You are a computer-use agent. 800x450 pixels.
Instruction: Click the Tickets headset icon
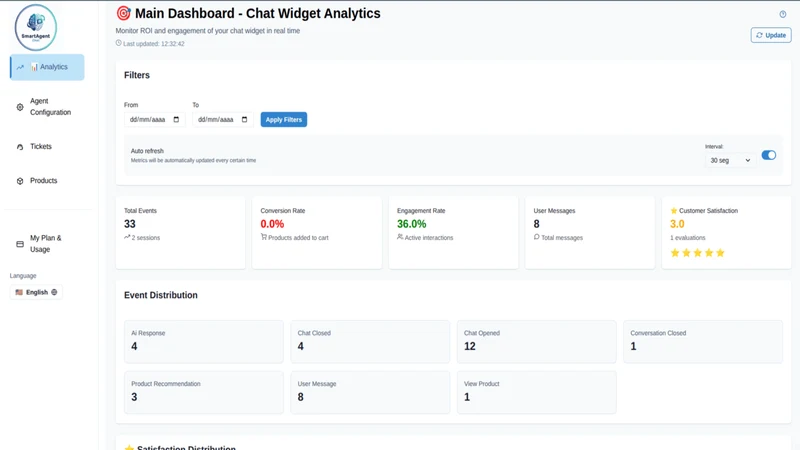coord(20,147)
